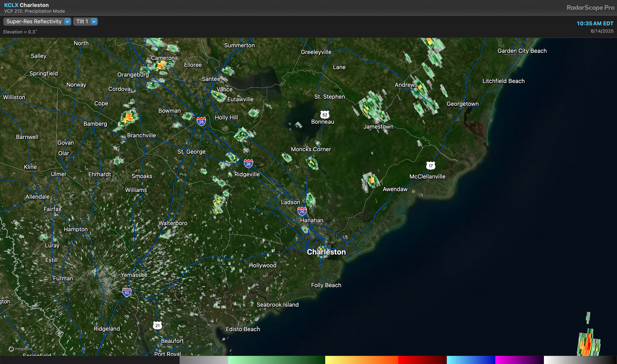This screenshot has width=617, height=364.
Task: Click the 6/14/2025 date label
Action: point(602,31)
